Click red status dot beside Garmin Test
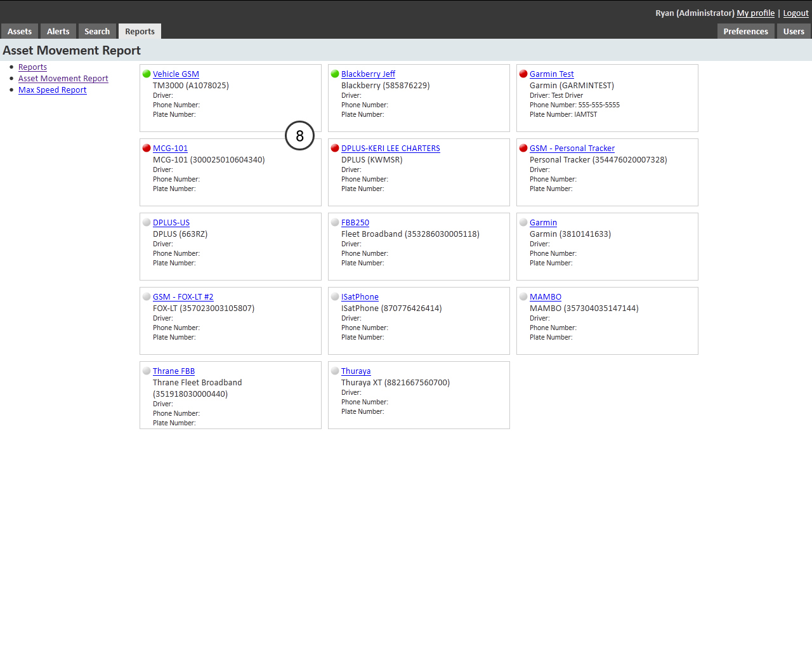This screenshot has width=812, height=650. click(523, 74)
